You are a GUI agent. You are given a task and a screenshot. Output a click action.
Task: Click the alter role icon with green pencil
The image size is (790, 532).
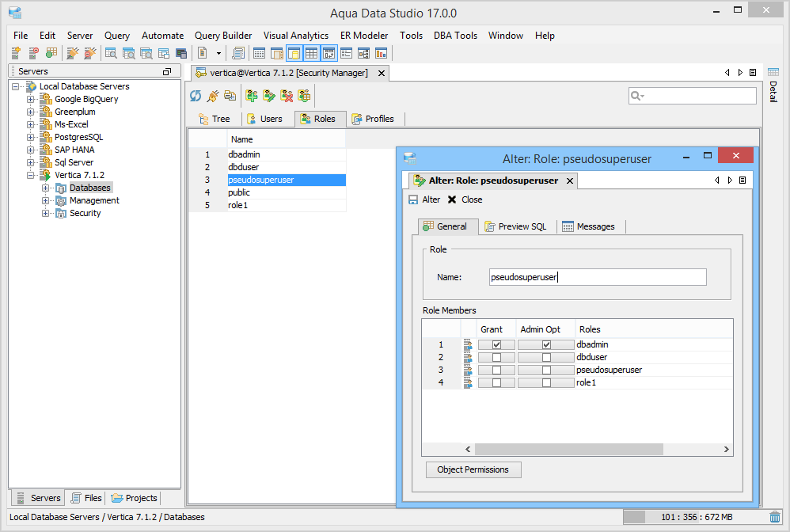pyautogui.click(x=269, y=96)
